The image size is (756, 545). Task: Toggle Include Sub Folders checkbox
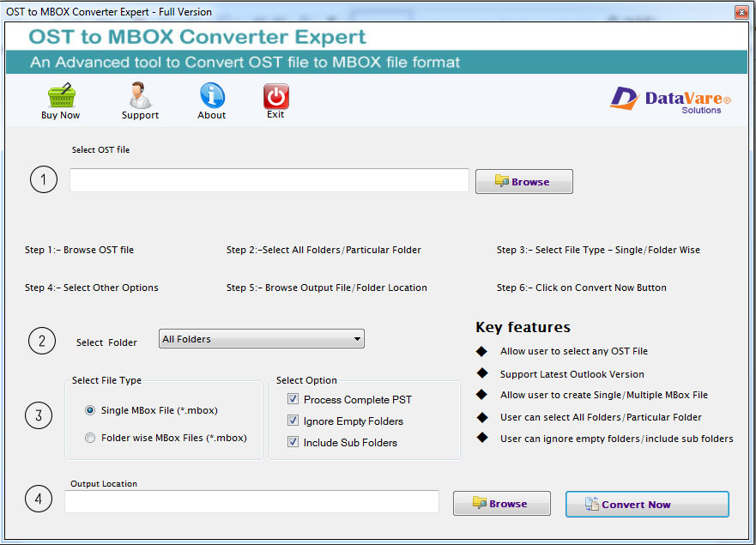tap(293, 442)
